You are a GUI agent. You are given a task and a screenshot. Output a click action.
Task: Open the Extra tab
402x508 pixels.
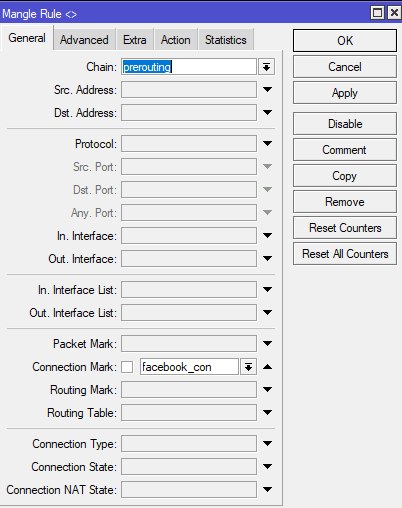coord(135,40)
